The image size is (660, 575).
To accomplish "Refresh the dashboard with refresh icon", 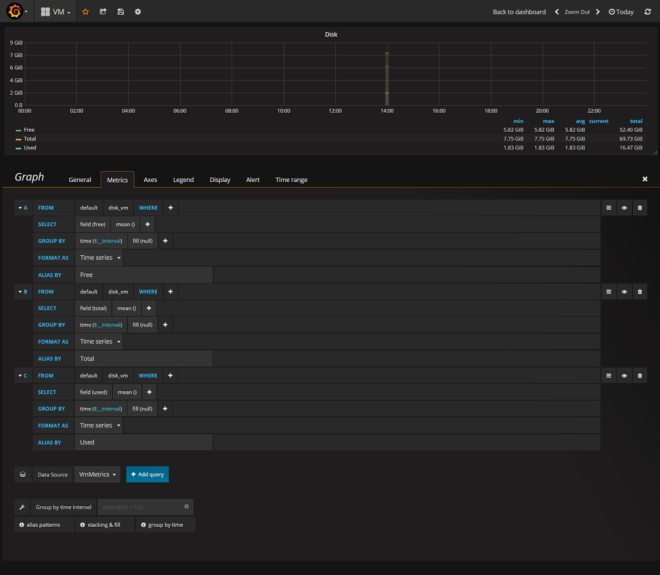I will point(647,12).
